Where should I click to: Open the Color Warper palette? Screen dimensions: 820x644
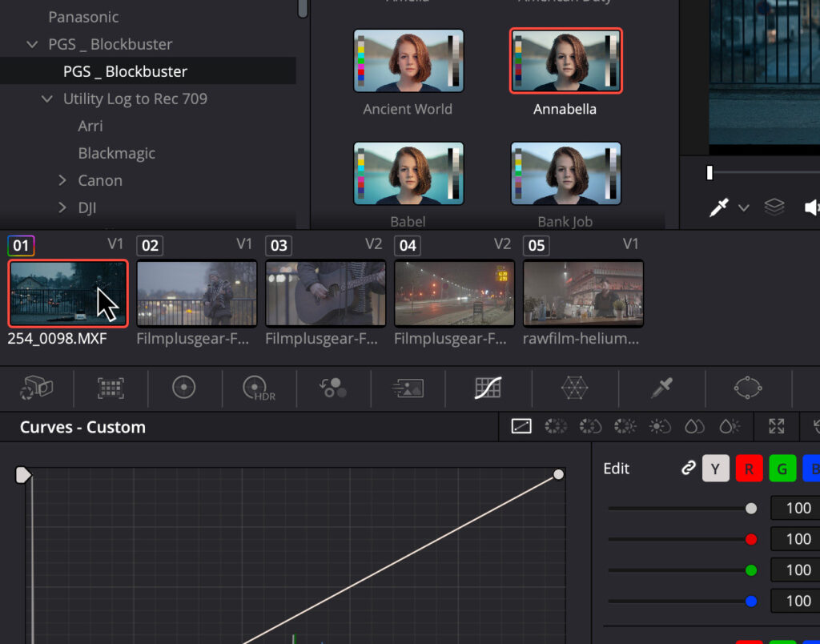coord(573,388)
